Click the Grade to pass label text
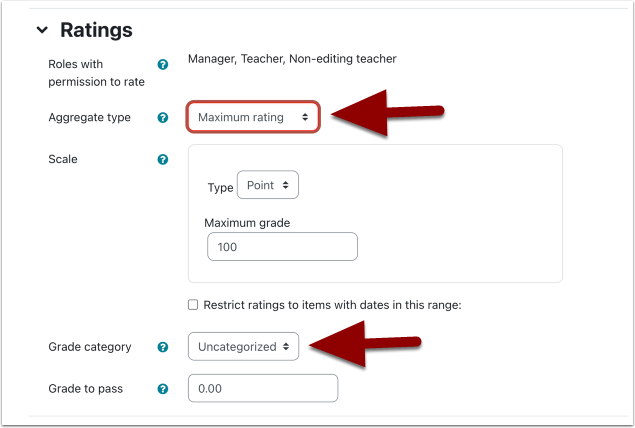 pyautogui.click(x=85, y=389)
